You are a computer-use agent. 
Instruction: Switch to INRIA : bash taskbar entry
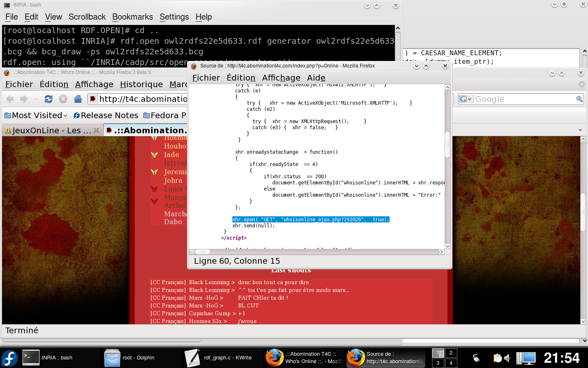[60, 358]
